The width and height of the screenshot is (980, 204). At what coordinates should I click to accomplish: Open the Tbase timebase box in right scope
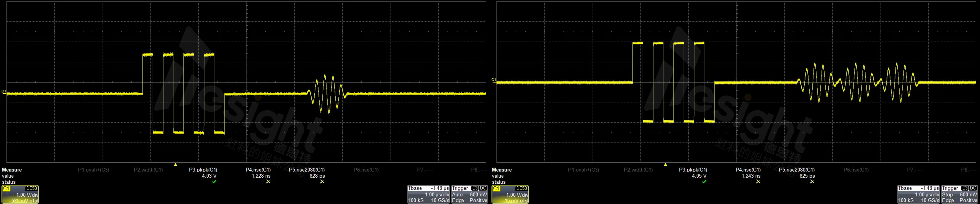[x=918, y=194]
